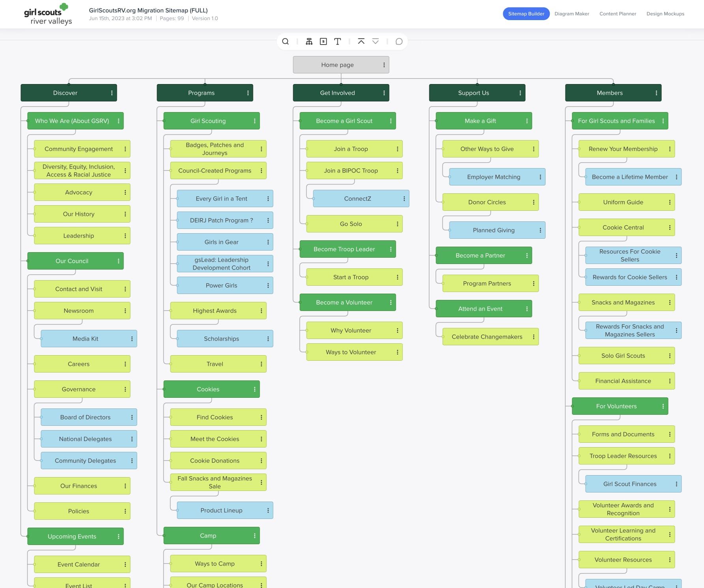This screenshot has width=704, height=588.
Task: Open three-dot menu on Girl Scouting node
Action: (x=255, y=121)
